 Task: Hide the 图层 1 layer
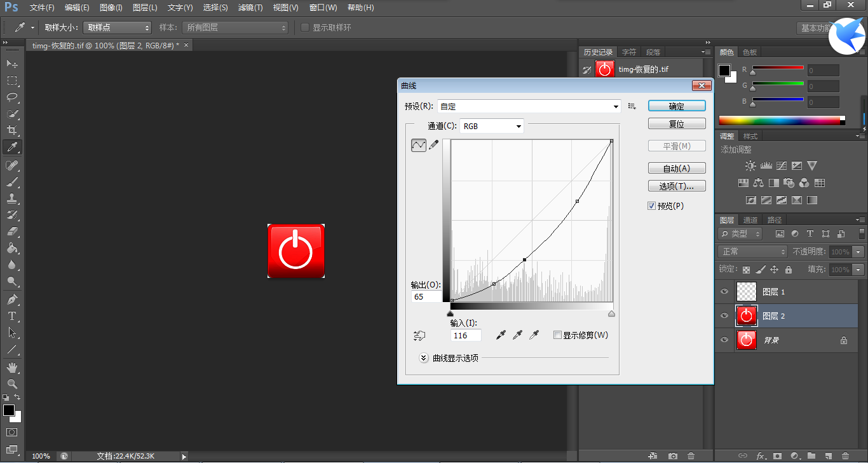pyautogui.click(x=724, y=291)
